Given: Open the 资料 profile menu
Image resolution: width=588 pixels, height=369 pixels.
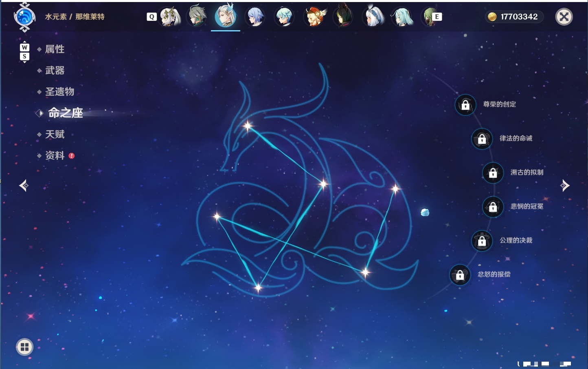Looking at the screenshot, I should [x=55, y=155].
